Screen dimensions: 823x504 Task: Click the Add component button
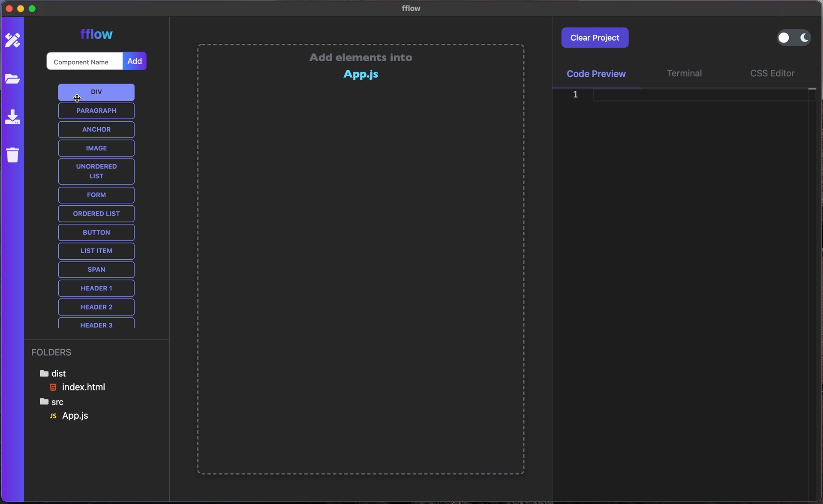135,61
